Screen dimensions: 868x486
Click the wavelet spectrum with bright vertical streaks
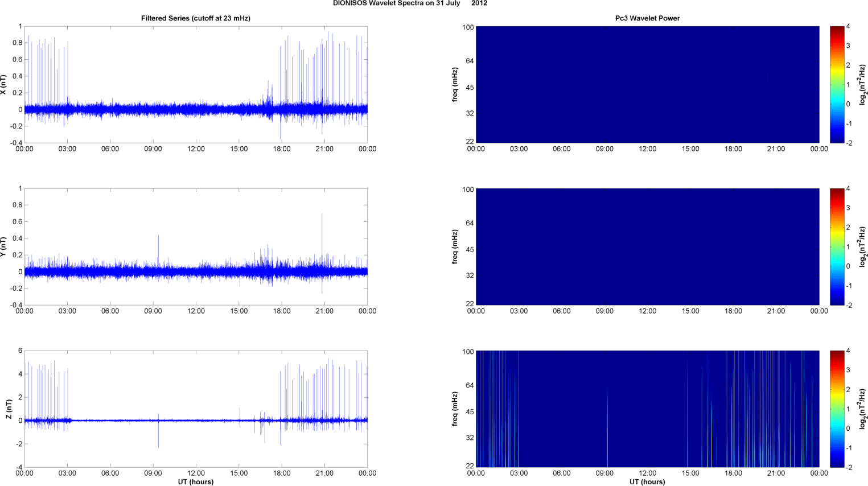[647, 409]
